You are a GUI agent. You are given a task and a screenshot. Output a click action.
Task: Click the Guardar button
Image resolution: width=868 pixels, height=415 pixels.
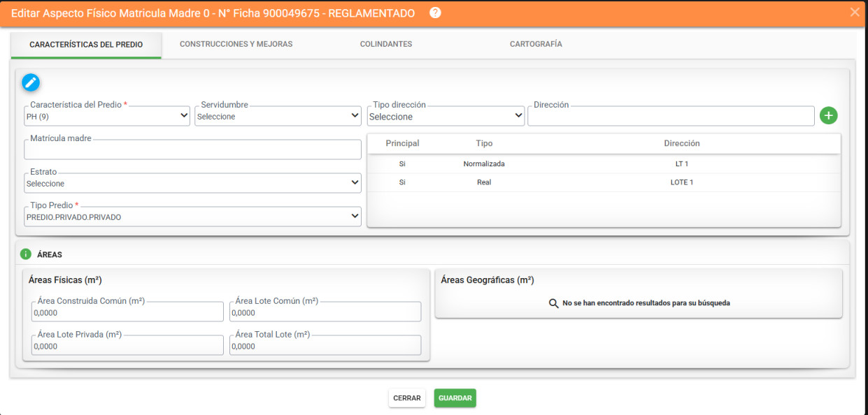point(455,398)
